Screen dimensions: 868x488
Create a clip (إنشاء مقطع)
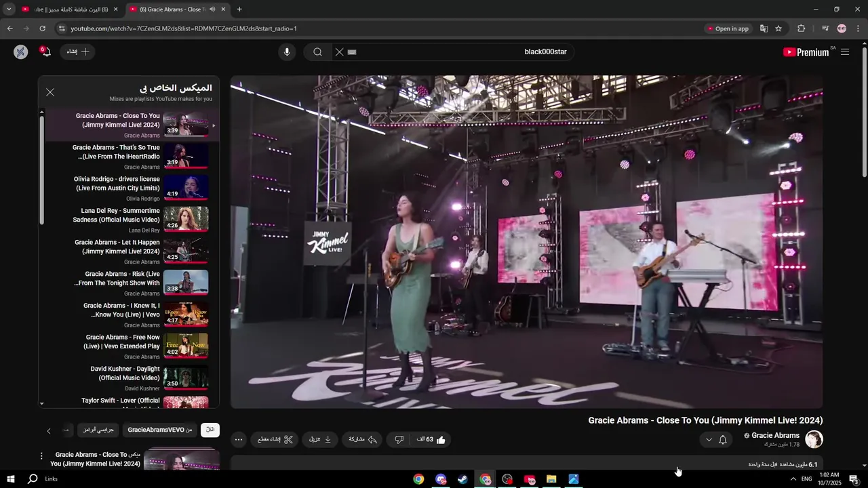point(275,440)
